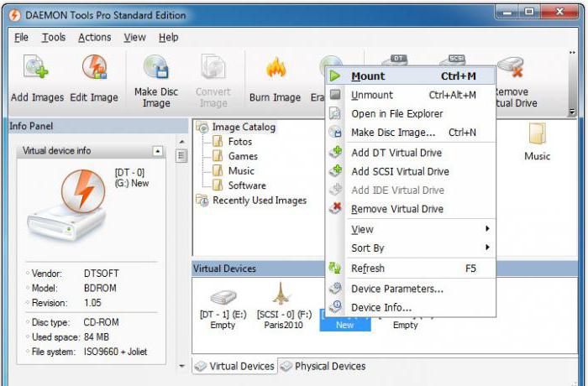Open the Music folder icon on right
This screenshot has width=588, height=386.
click(x=537, y=143)
